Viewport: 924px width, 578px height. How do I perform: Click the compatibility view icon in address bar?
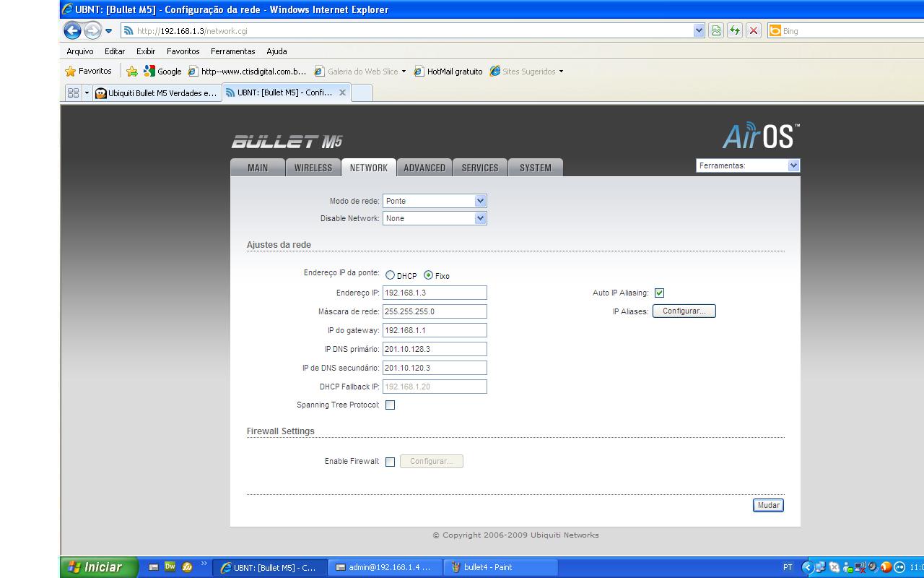click(x=716, y=30)
